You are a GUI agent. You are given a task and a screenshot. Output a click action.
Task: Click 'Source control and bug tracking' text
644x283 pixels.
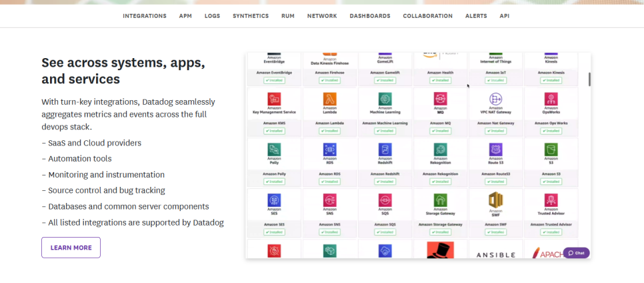pos(107,190)
